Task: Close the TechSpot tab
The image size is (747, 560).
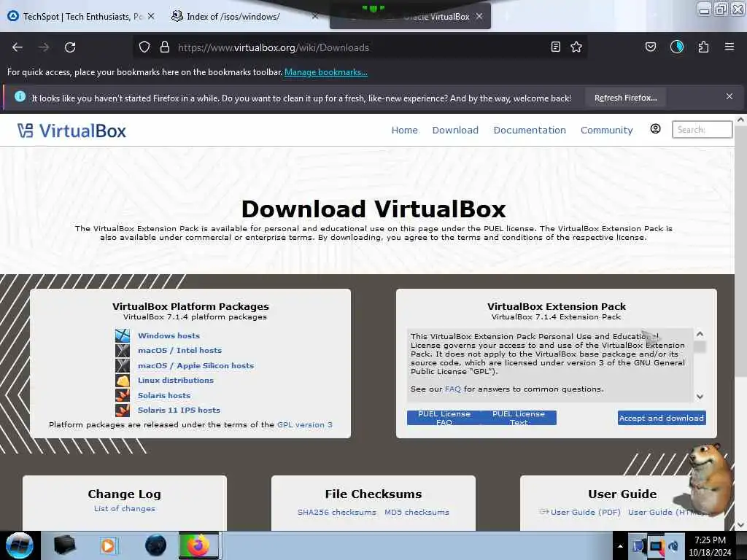Action: coord(151,16)
